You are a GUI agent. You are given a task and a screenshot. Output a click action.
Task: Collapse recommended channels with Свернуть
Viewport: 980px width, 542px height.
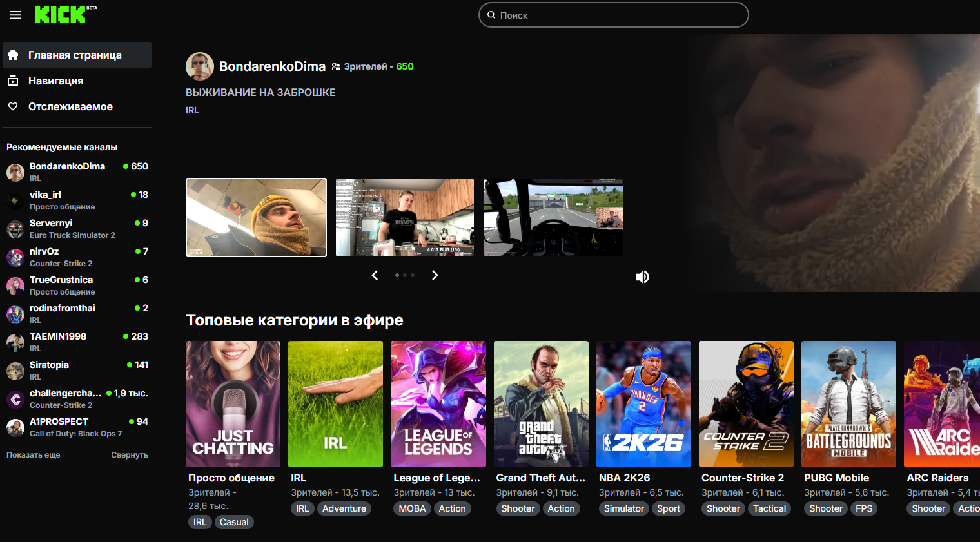[130, 455]
